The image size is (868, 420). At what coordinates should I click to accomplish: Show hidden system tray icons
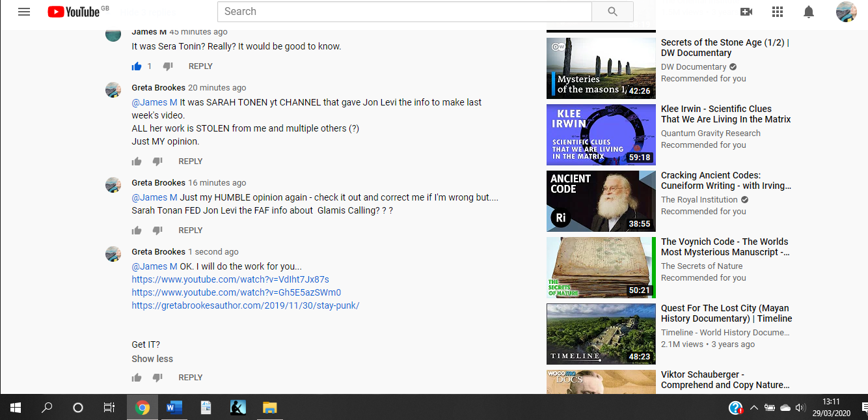point(753,408)
